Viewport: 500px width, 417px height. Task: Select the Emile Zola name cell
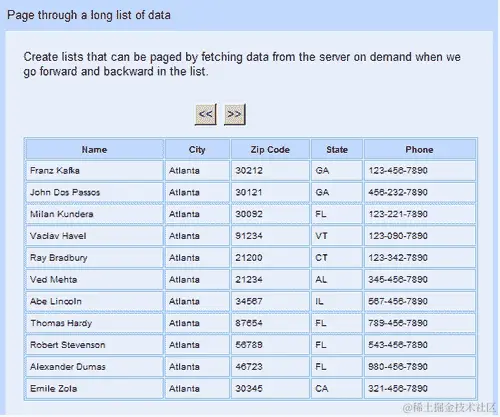pos(95,388)
